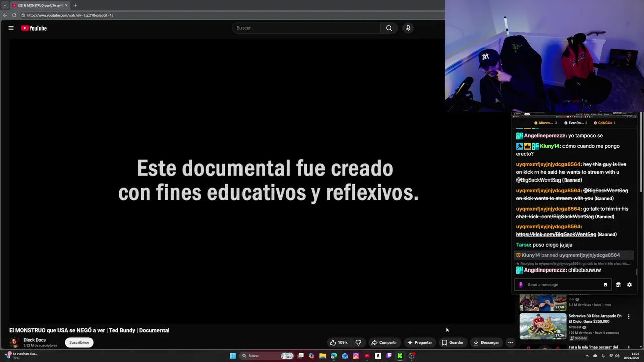Open volume control in system tray
This screenshot has width=644, height=362.
[x=618, y=356]
